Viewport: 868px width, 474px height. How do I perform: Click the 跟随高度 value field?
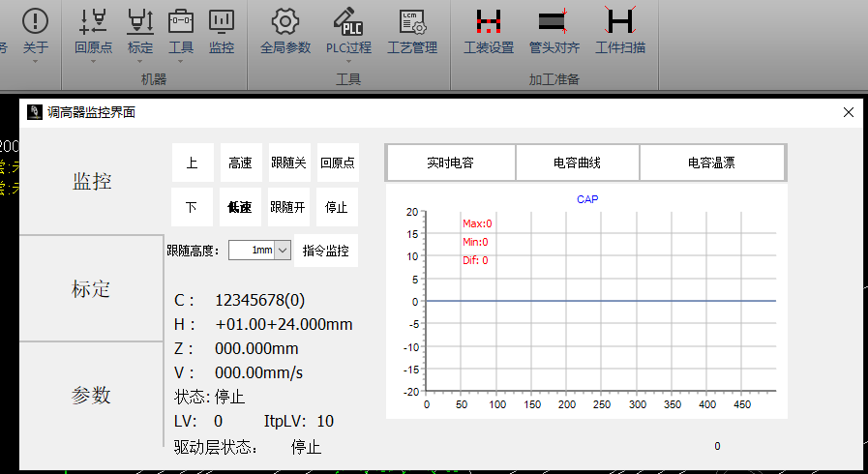pyautogui.click(x=252, y=250)
